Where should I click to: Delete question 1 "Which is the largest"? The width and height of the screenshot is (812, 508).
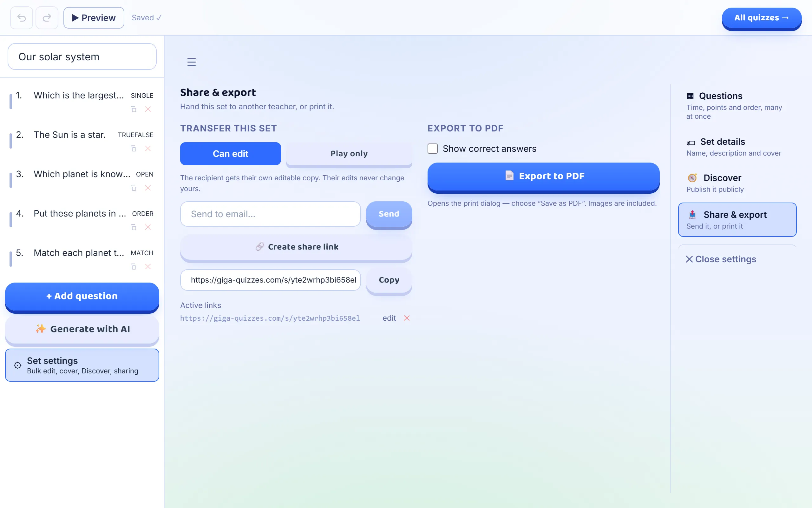(148, 109)
